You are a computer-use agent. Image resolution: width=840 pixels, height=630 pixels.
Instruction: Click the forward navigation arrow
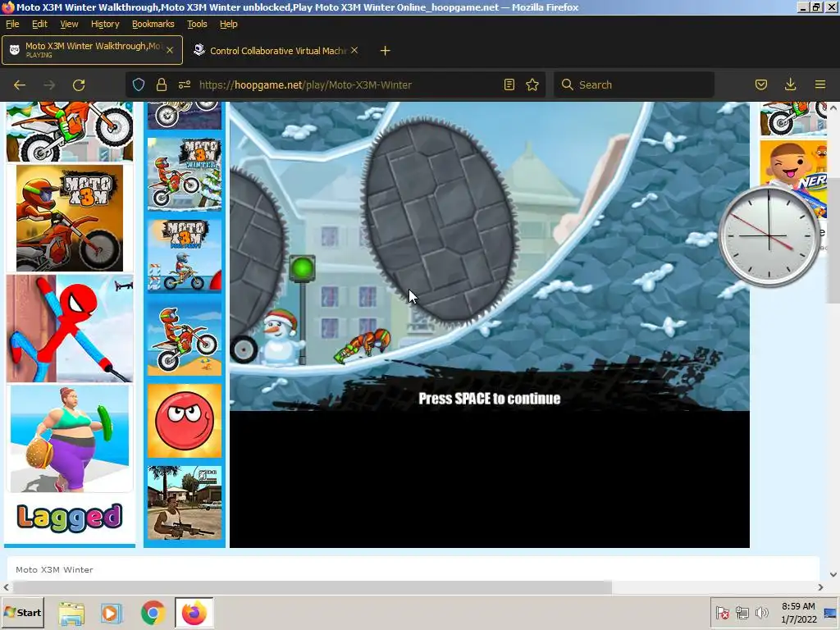(49, 84)
